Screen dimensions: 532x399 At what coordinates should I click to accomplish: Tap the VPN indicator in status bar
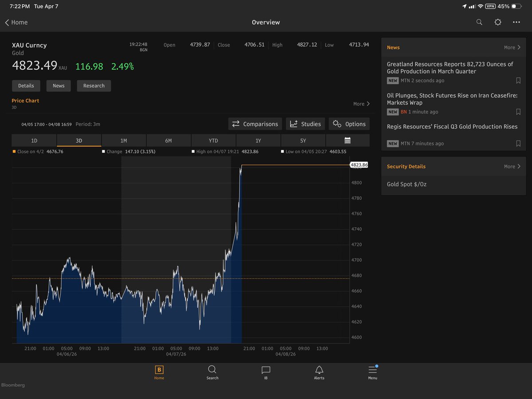(x=490, y=6)
